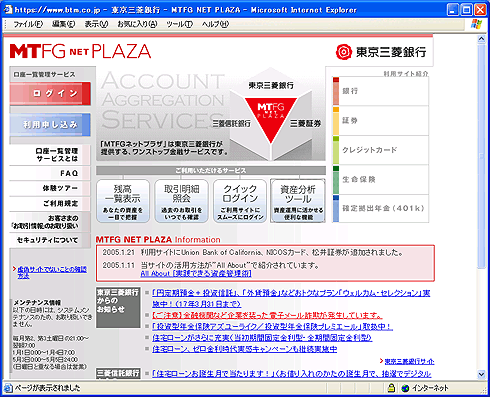Select the 証券 site category

pos(380,121)
